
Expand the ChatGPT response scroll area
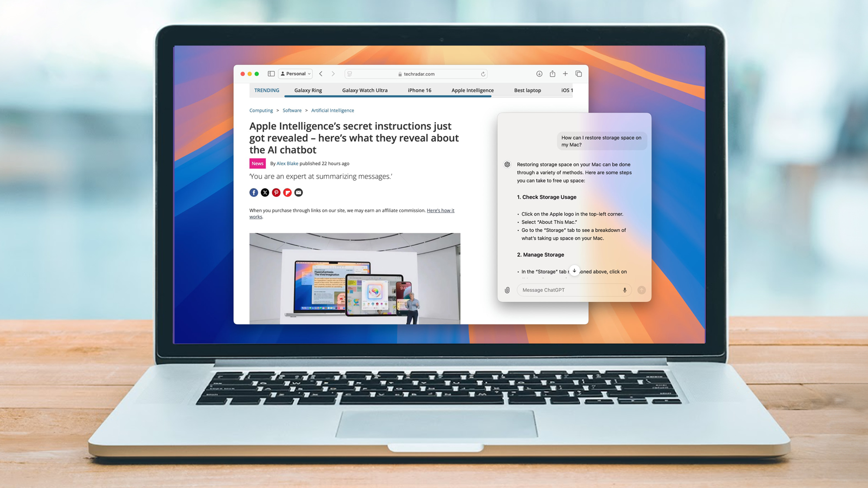(x=574, y=271)
